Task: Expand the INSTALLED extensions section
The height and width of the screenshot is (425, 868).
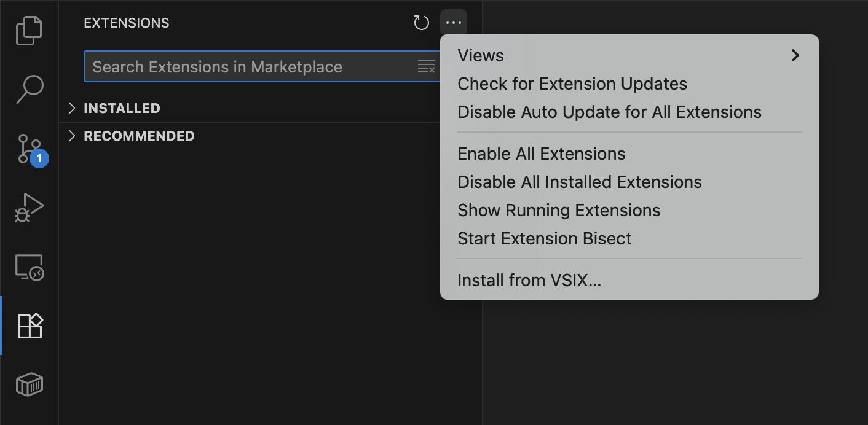Action: 122,109
